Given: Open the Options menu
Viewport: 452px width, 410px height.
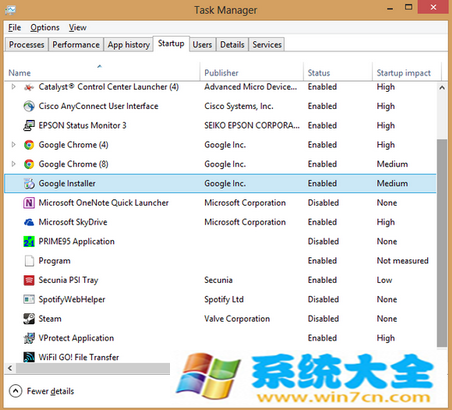Looking at the screenshot, I should coord(45,28).
